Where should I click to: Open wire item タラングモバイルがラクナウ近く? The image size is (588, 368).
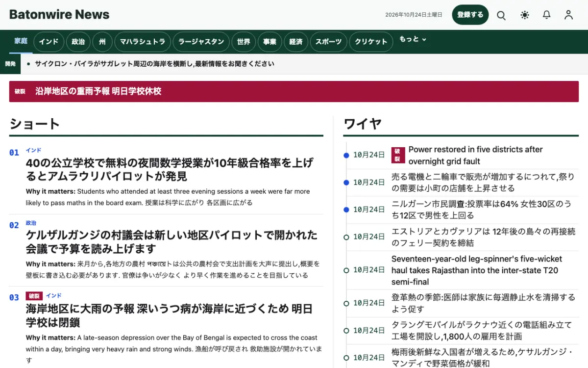click(x=482, y=331)
